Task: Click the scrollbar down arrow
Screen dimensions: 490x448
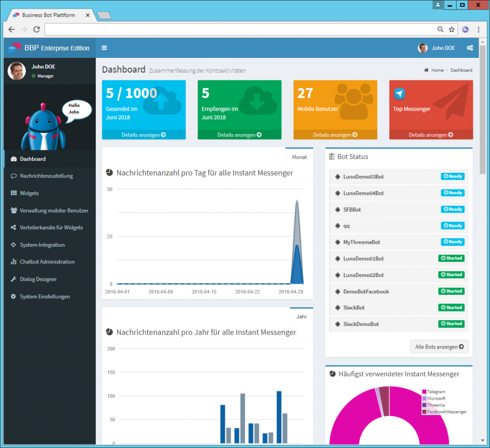Action: [x=483, y=440]
